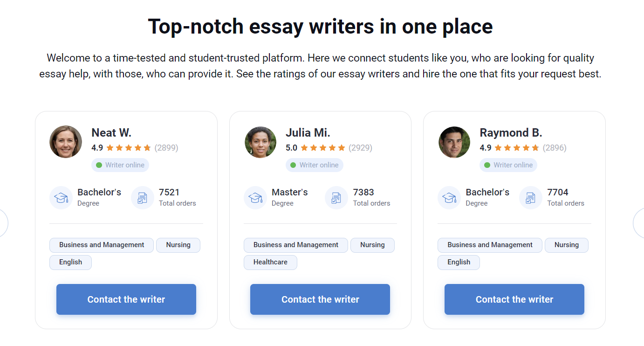Go to previous writers with left carousel arrow
Screen dimensions: 644x346
click(3, 223)
